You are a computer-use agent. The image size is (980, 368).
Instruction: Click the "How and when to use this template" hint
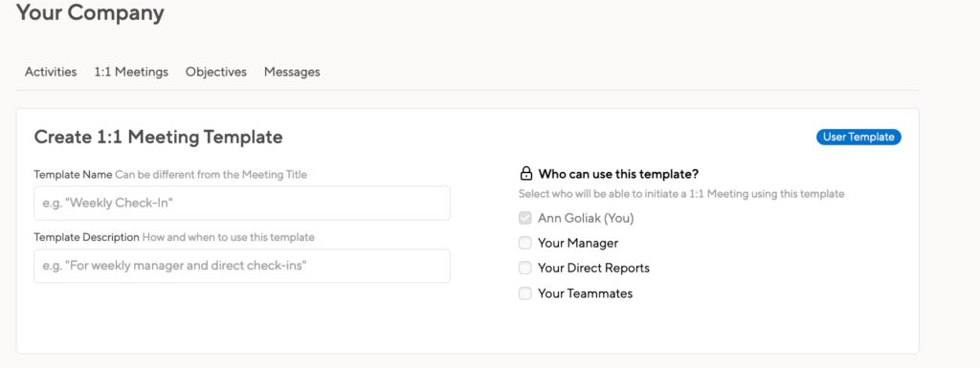pos(228,238)
